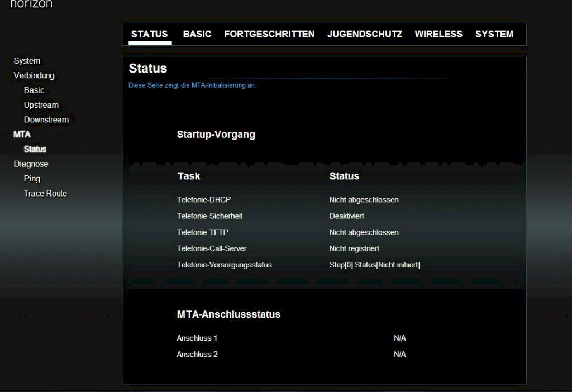Open the FORTGESCHRITTEN tab

coord(269,34)
